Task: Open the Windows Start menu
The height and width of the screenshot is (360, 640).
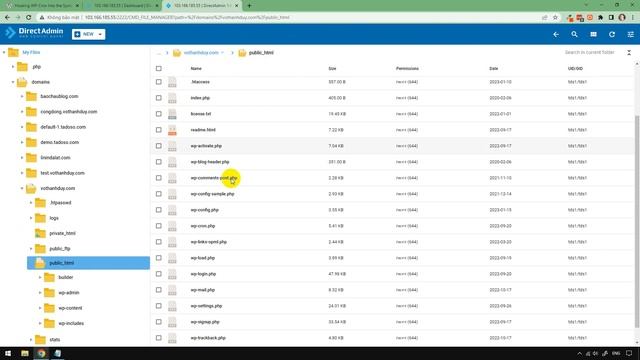Action: [x=8, y=353]
